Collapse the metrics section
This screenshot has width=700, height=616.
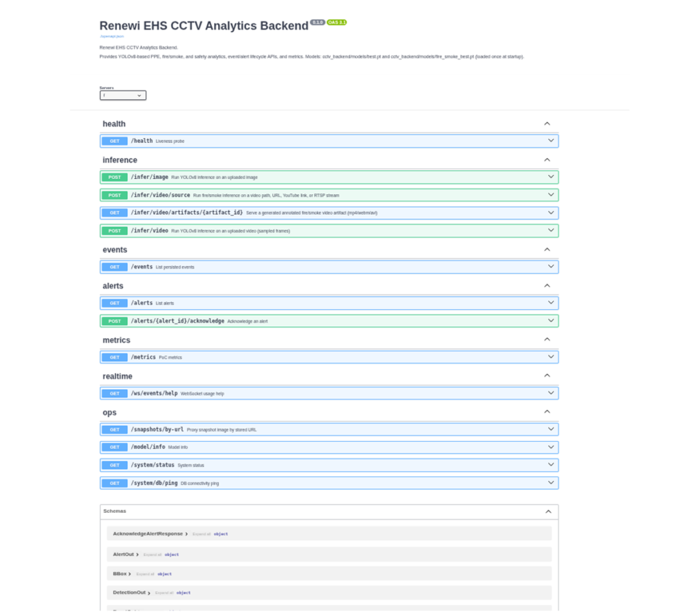click(x=547, y=340)
